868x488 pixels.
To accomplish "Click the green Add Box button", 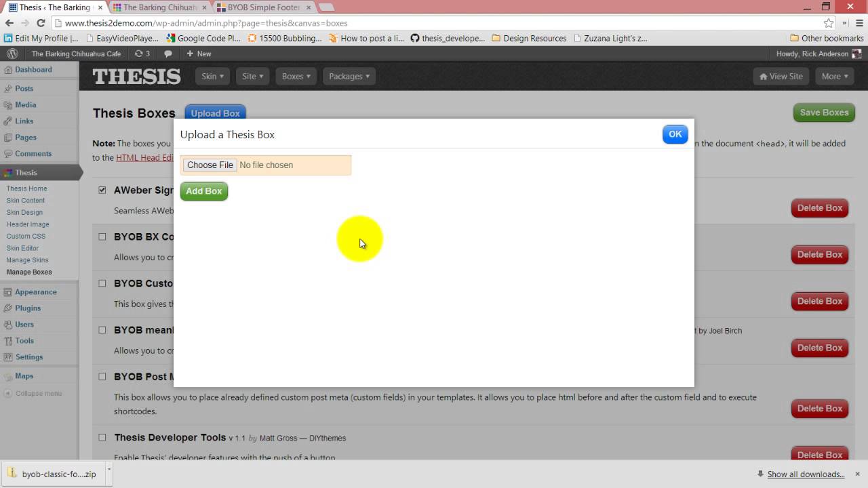I will pos(204,191).
